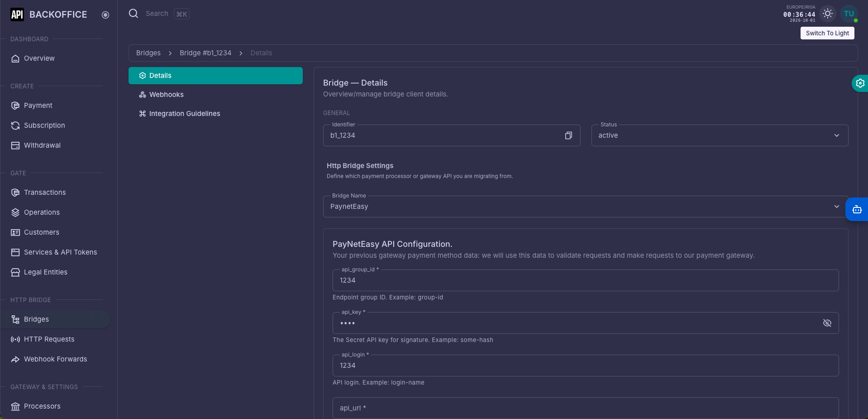The height and width of the screenshot is (419, 868).
Task: Expand the Bridge Name dropdown chevron
Action: pyautogui.click(x=837, y=207)
